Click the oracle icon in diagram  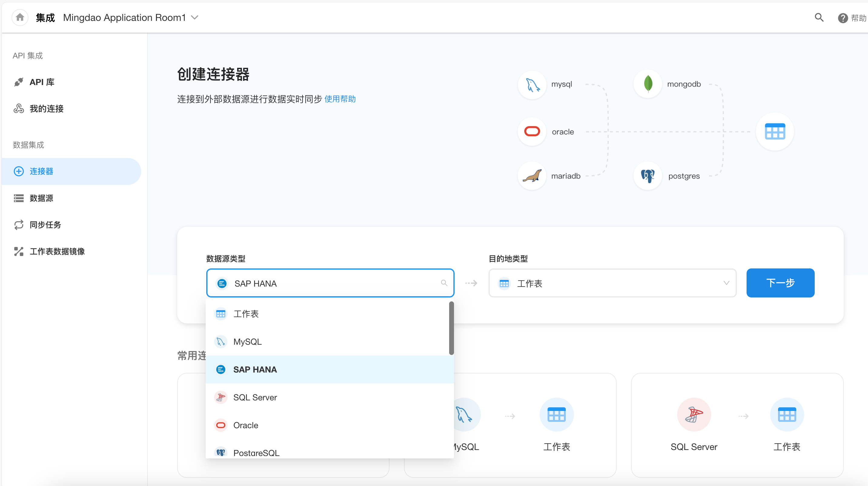pos(532,131)
